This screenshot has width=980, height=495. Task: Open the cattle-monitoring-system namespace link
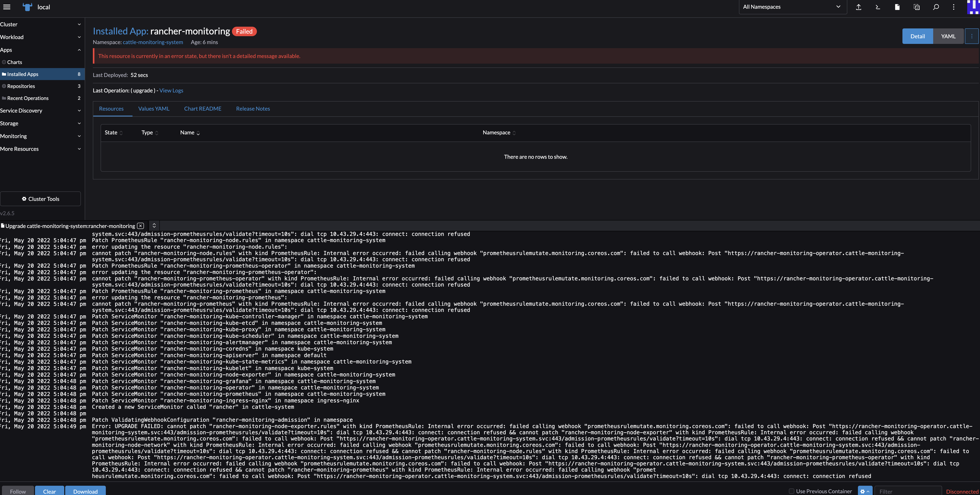pyautogui.click(x=153, y=42)
